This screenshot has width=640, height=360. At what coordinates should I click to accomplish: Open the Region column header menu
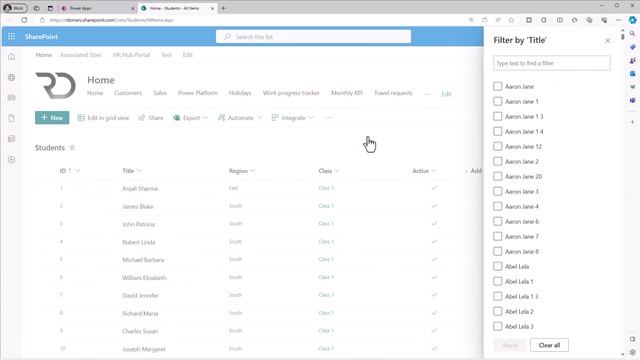click(x=242, y=171)
